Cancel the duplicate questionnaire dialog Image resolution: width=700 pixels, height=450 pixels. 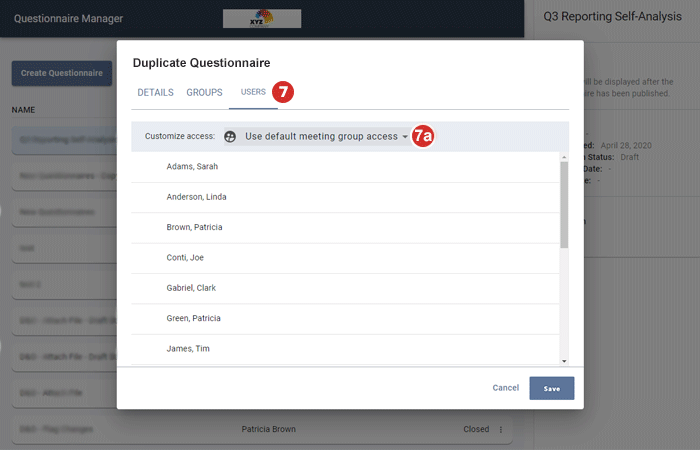(x=505, y=388)
